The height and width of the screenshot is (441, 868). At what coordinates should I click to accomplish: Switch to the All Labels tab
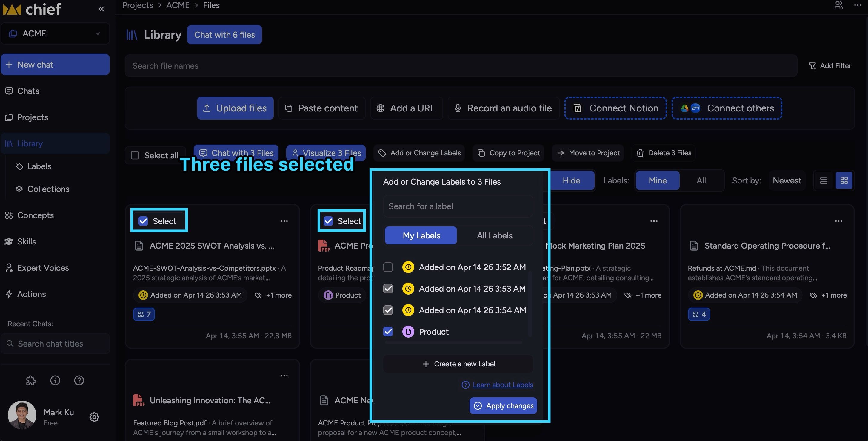click(494, 235)
